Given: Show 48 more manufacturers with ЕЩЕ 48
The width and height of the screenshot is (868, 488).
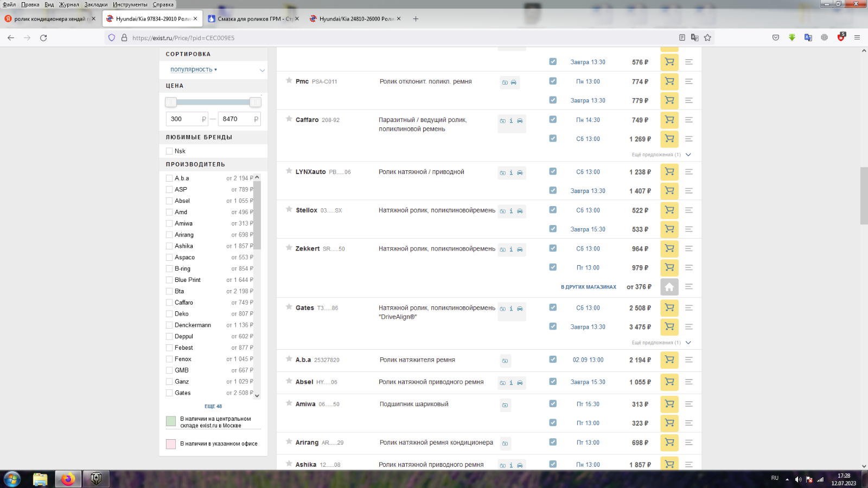Looking at the screenshot, I should coord(213,406).
